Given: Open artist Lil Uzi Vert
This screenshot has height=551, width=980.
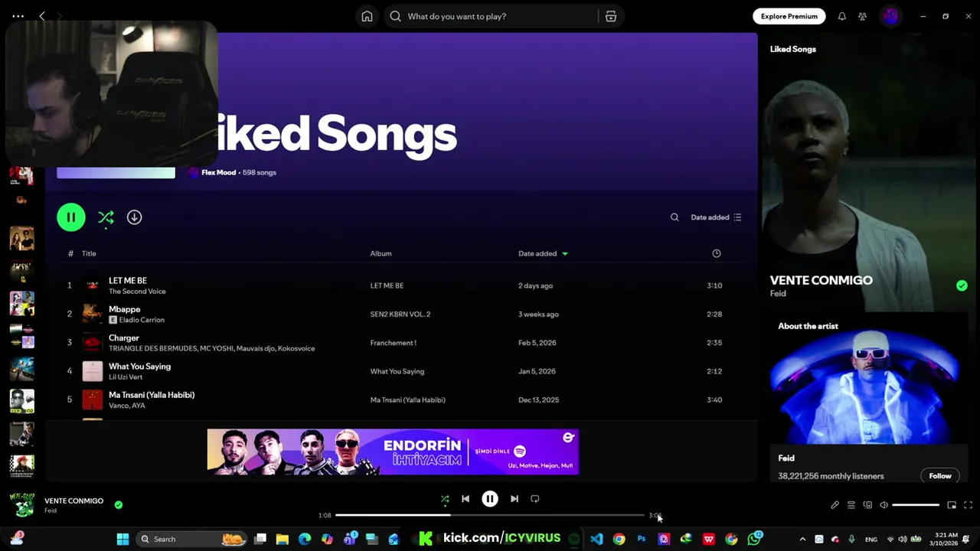Looking at the screenshot, I should [x=126, y=377].
